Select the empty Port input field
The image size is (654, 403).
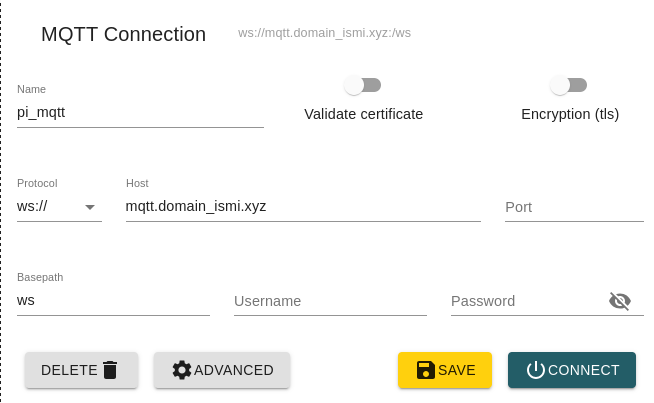click(x=573, y=207)
